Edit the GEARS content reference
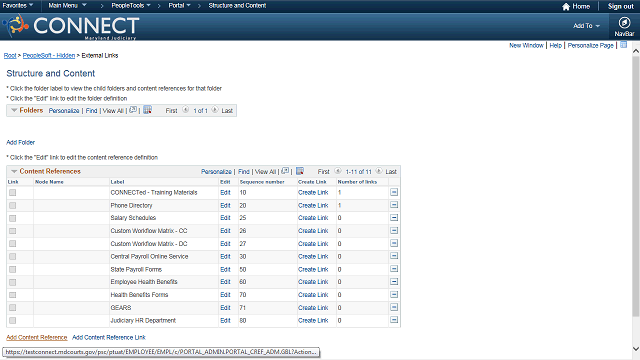The height and width of the screenshot is (360, 640). [225, 308]
